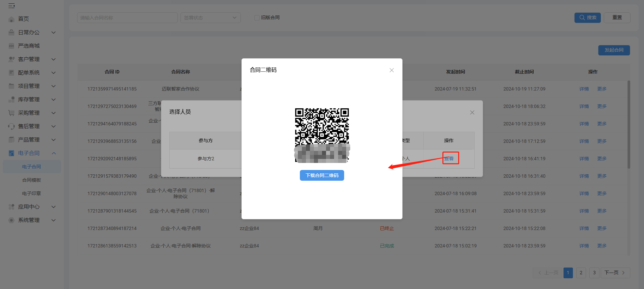Viewport: 644px width, 289px height.
Task: Open 详情 for contract 1721359971495141185
Action: [x=584, y=89]
